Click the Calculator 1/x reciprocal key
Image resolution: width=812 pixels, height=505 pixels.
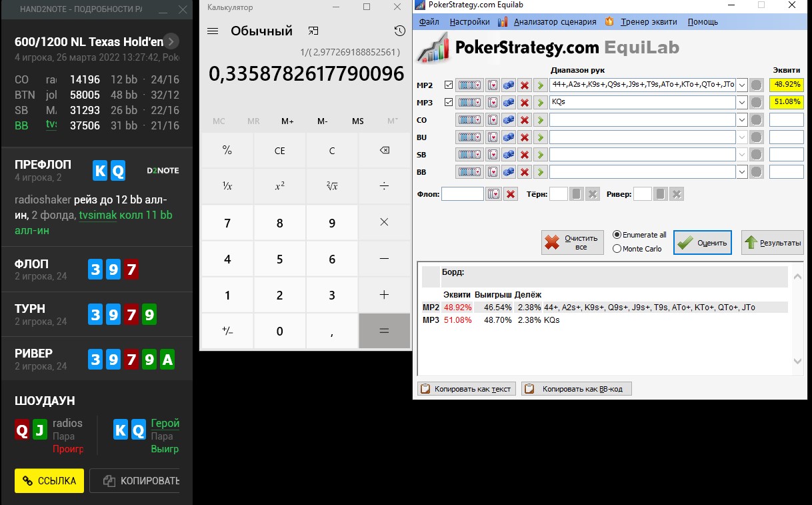227,187
